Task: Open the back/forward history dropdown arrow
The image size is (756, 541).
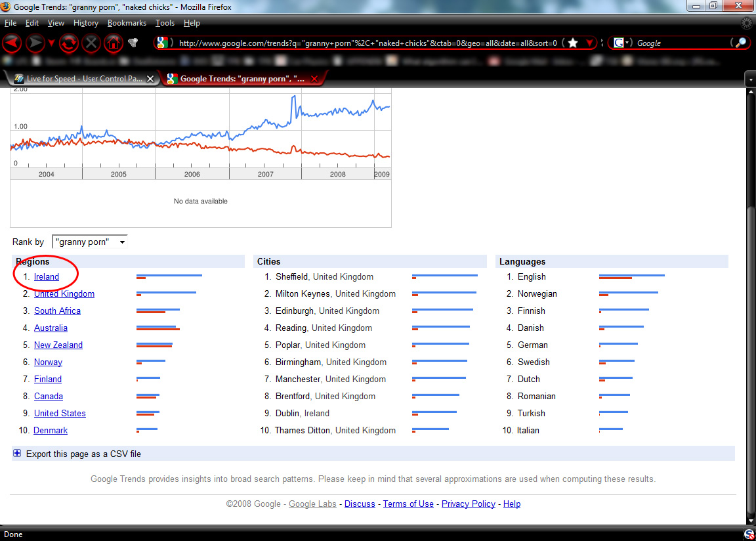Action: pyautogui.click(x=51, y=43)
